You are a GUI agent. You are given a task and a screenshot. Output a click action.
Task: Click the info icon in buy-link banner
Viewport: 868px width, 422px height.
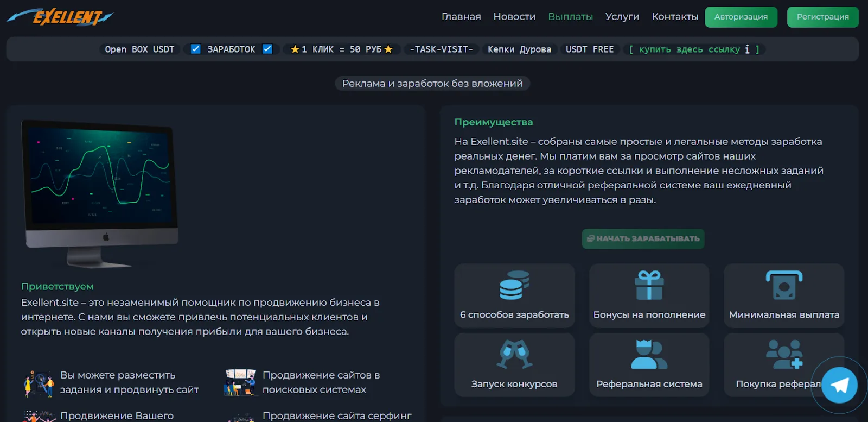click(747, 49)
